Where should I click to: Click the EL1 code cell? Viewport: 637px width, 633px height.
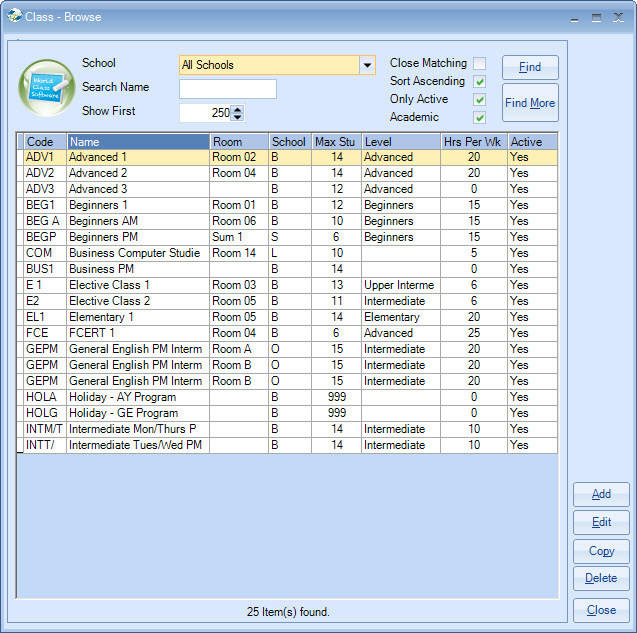(45, 317)
